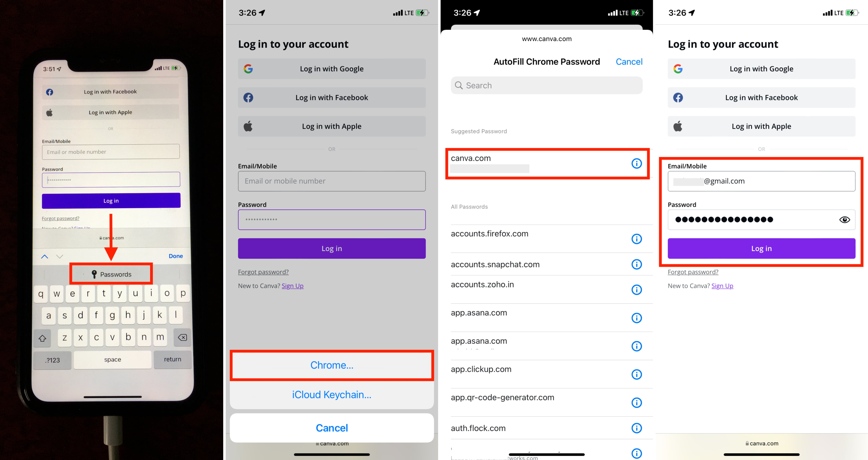The height and width of the screenshot is (460, 868).
Task: Open info icon for accounts.zoho.in
Action: point(636,290)
